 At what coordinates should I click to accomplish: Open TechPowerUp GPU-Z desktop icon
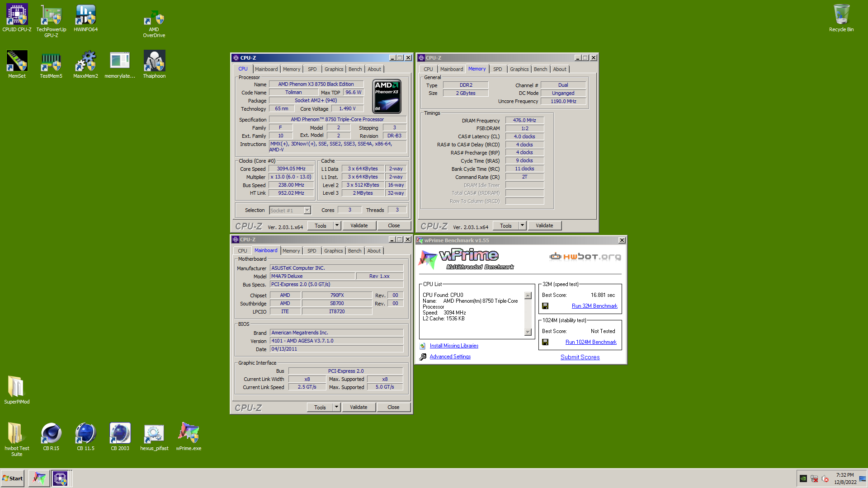51,21
